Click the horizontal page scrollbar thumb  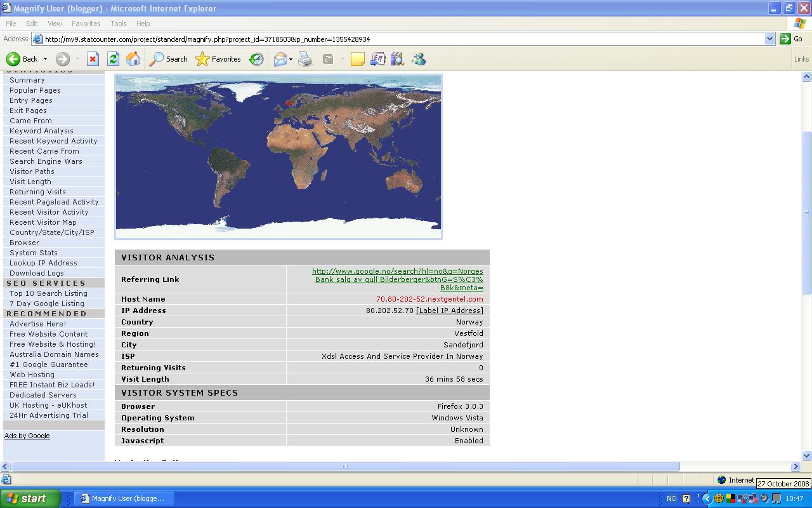point(345,467)
